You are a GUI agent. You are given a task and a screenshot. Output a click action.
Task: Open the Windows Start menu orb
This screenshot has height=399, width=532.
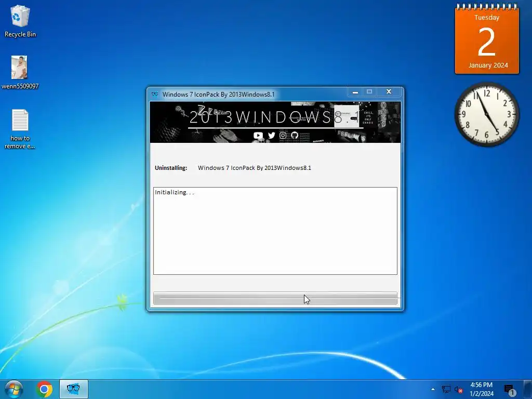click(14, 389)
